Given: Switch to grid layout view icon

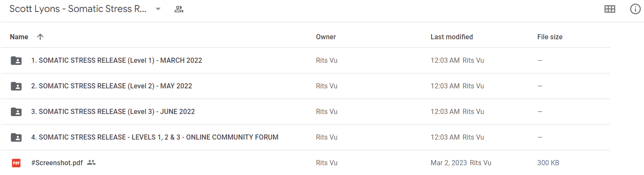Looking at the screenshot, I should coord(610,9).
